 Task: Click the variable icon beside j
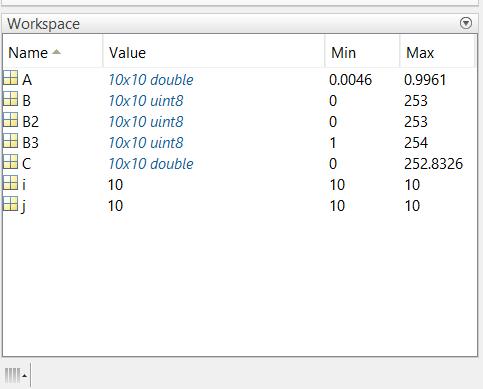10,204
